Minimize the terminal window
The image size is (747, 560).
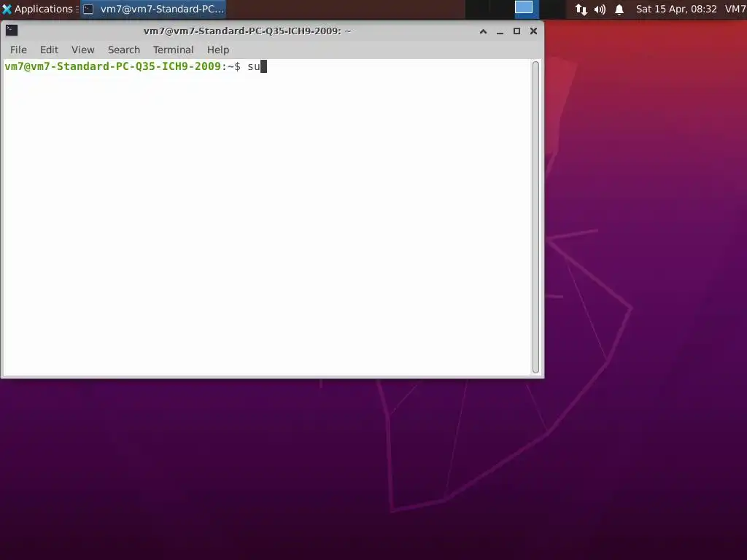[x=500, y=31]
